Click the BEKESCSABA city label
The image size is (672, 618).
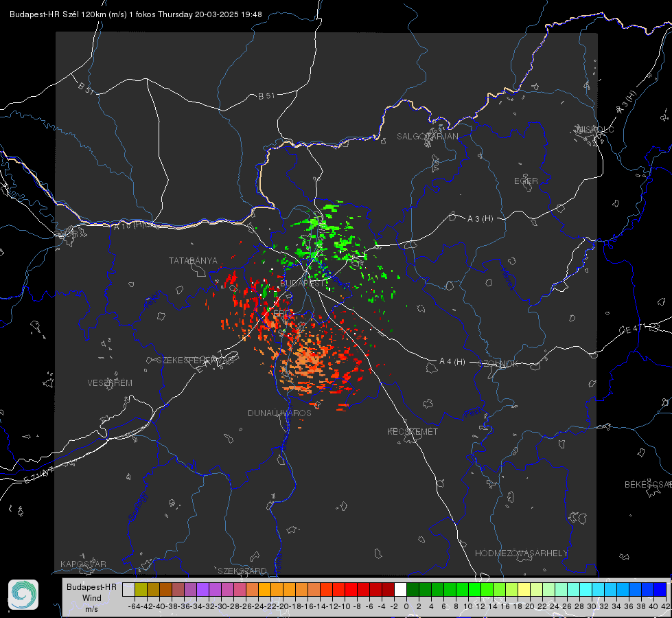point(648,485)
